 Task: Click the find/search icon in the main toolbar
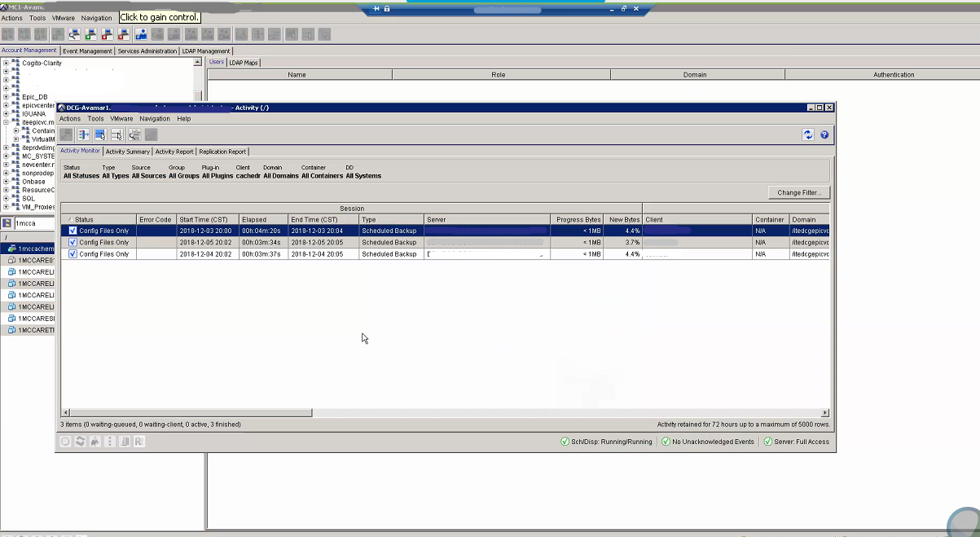tap(73, 34)
